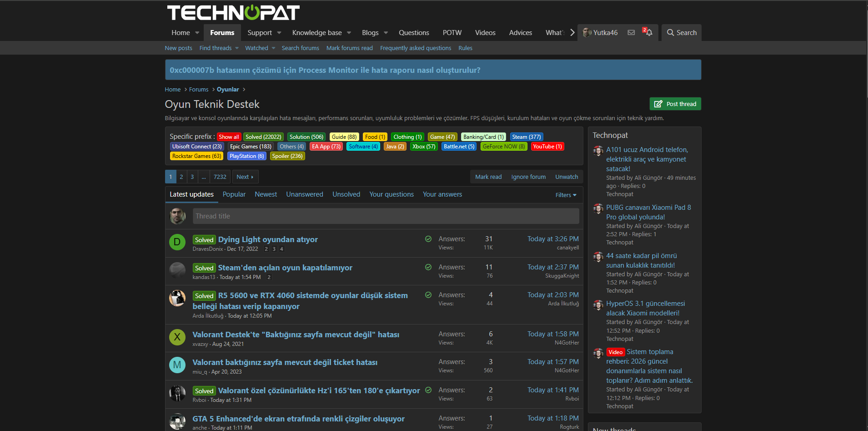The height and width of the screenshot is (431, 868).
Task: Open Arda İlkutluğ's avatar in thread list
Action: 177,298
